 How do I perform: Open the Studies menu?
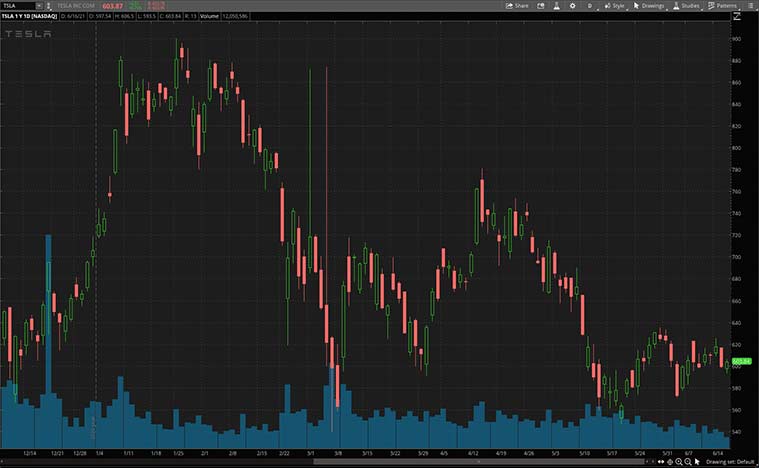coord(686,6)
